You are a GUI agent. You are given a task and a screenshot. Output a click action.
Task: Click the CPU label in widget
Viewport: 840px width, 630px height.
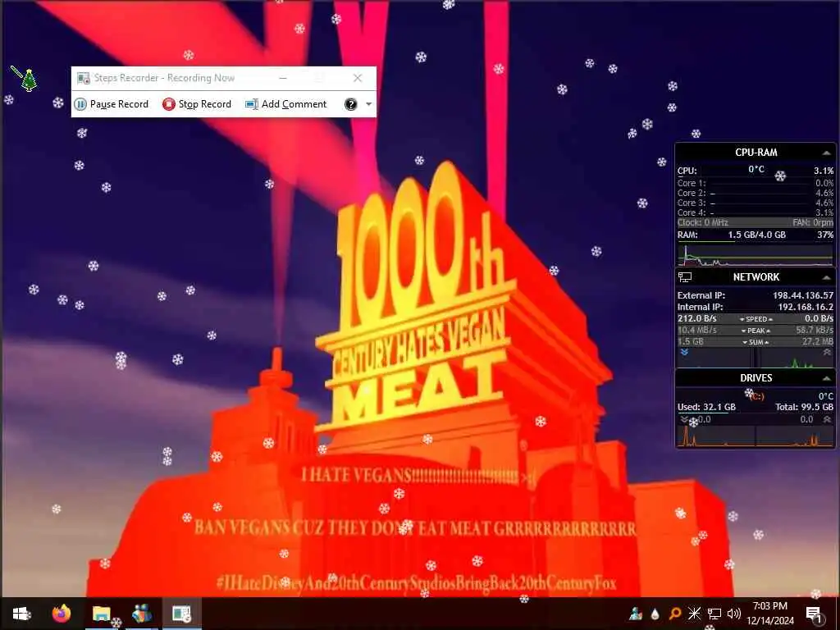pos(687,171)
